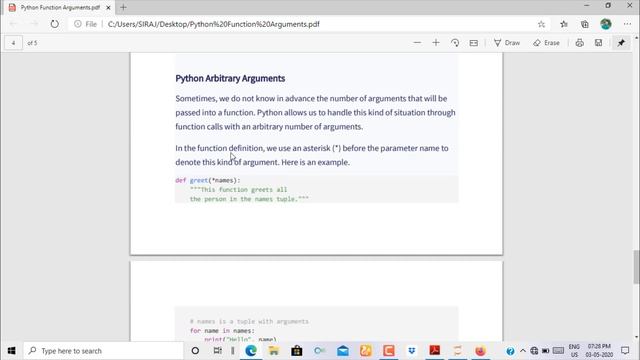This screenshot has height=360, width=640.
Task: Open File Explorer from taskbar
Action: [273, 351]
